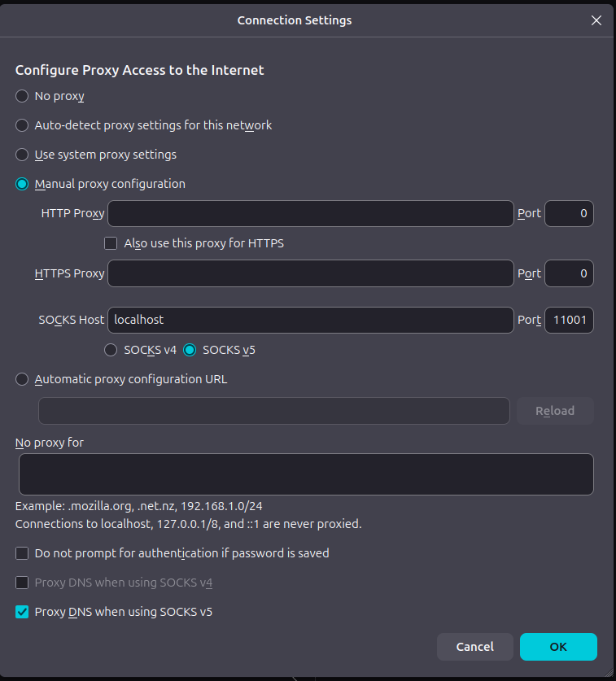Close the Connection Settings dialog

coord(596,20)
